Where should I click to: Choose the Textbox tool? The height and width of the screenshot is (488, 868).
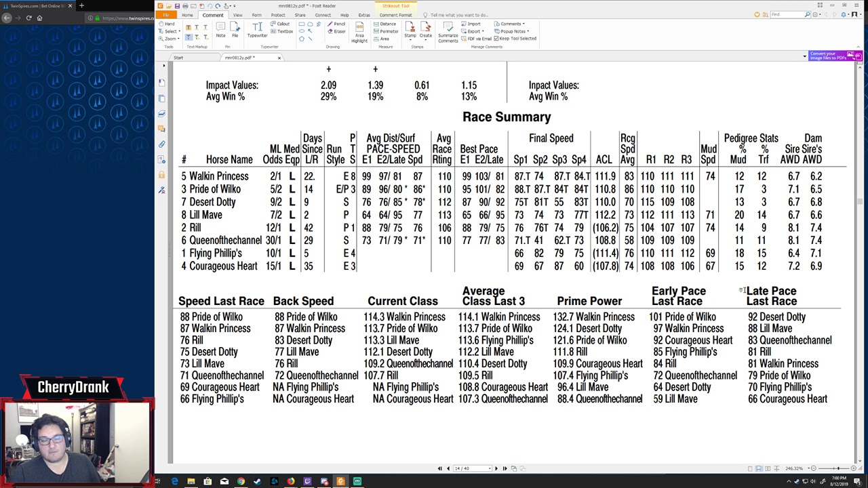[281, 31]
